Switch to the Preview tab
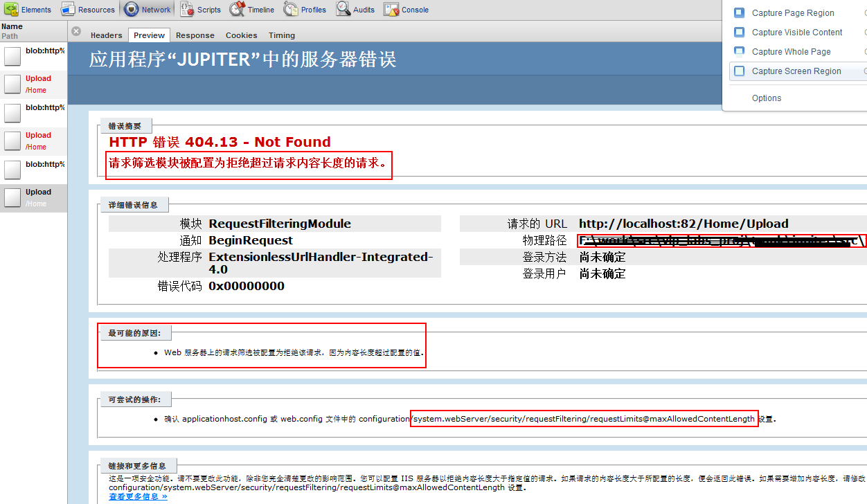The image size is (867, 504). [149, 35]
